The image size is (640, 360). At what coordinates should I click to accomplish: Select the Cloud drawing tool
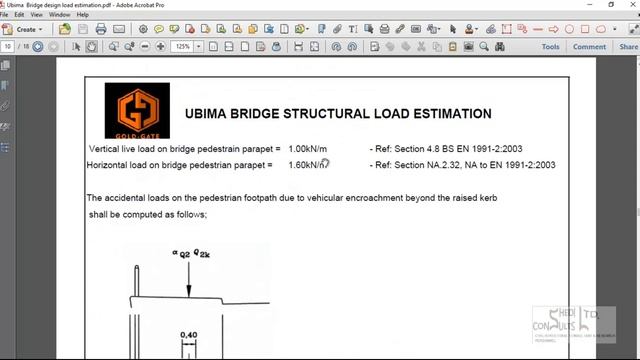[x=601, y=29]
